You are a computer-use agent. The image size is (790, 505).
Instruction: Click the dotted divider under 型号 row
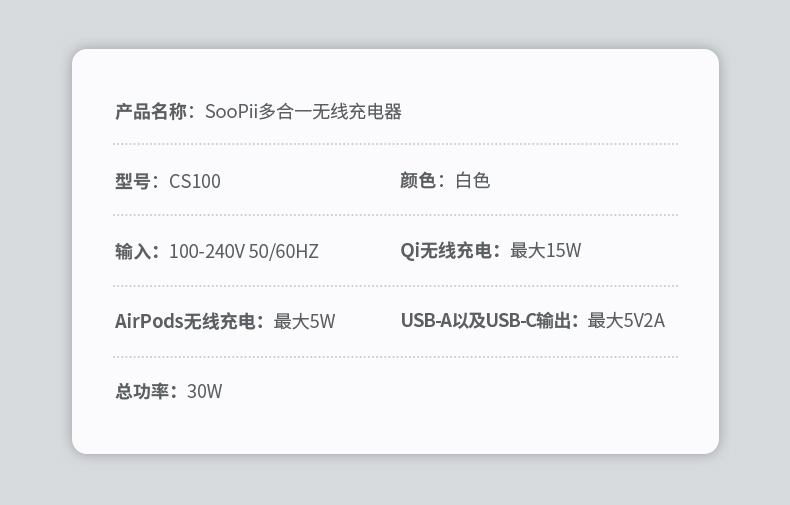coord(395,215)
